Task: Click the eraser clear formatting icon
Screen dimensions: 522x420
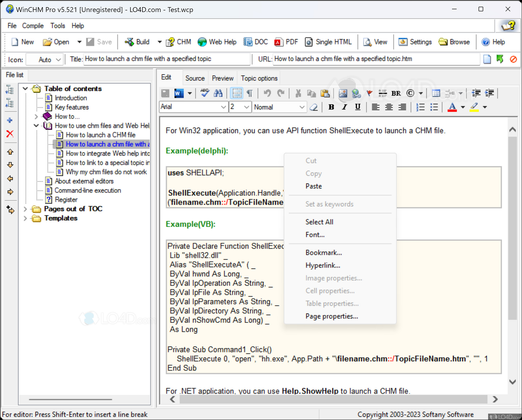Action: coord(314,107)
